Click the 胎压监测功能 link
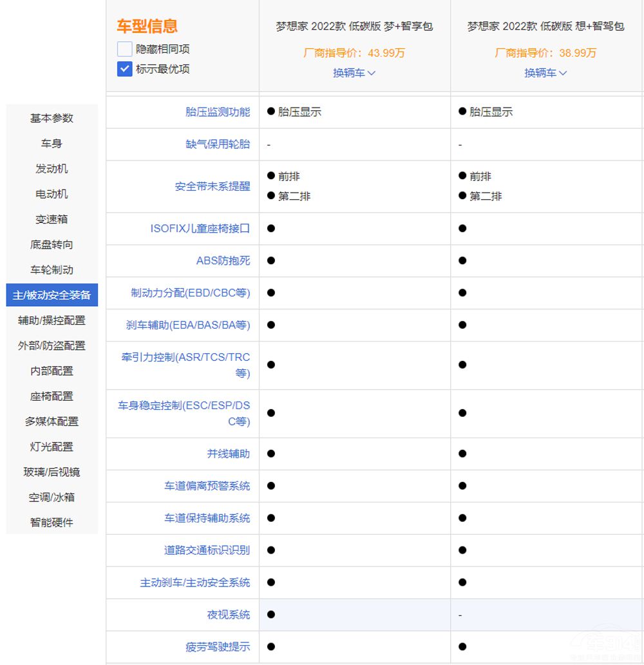The width and height of the screenshot is (644, 665). click(218, 112)
